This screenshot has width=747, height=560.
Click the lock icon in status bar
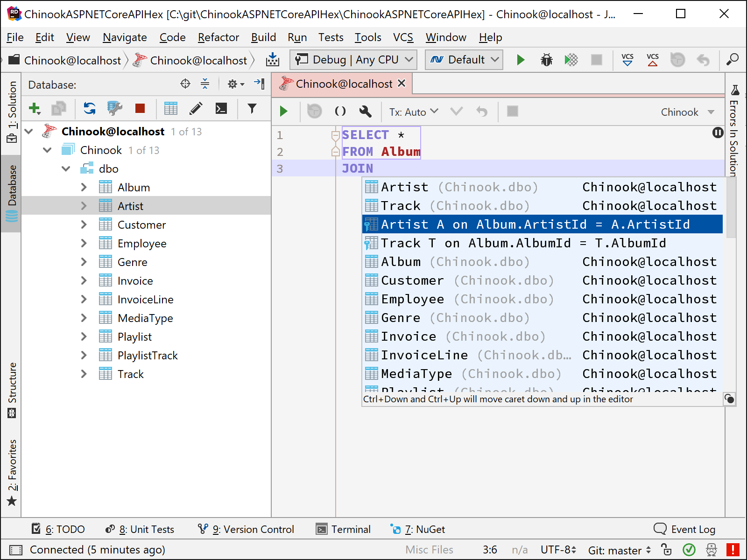(666, 550)
